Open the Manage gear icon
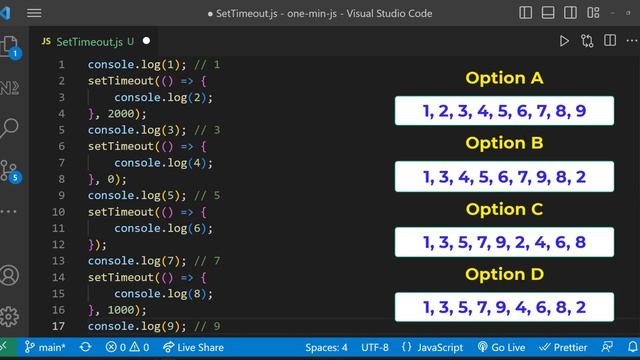640x360 pixels. click(9, 316)
